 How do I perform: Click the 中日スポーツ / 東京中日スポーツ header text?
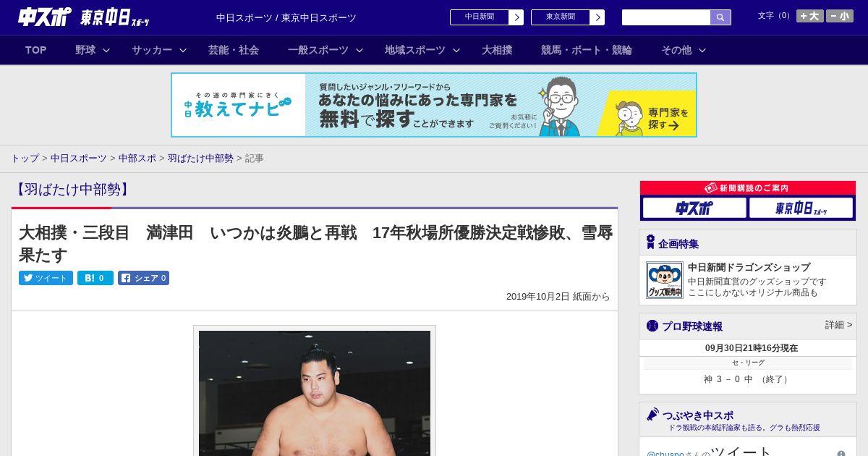pyautogui.click(x=286, y=17)
